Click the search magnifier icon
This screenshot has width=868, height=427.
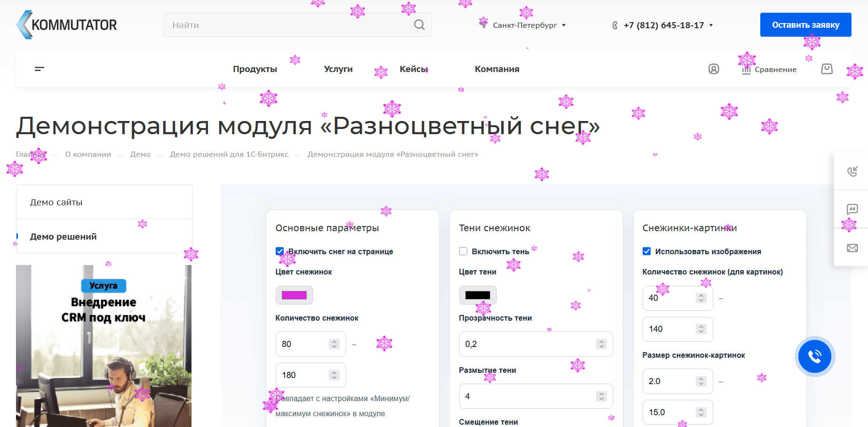coord(419,24)
